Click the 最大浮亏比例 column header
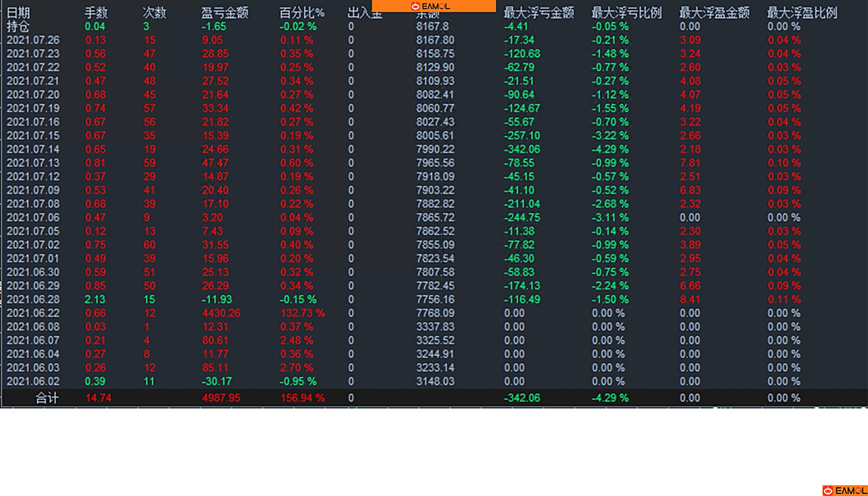This screenshot has height=496, width=868. (x=626, y=13)
